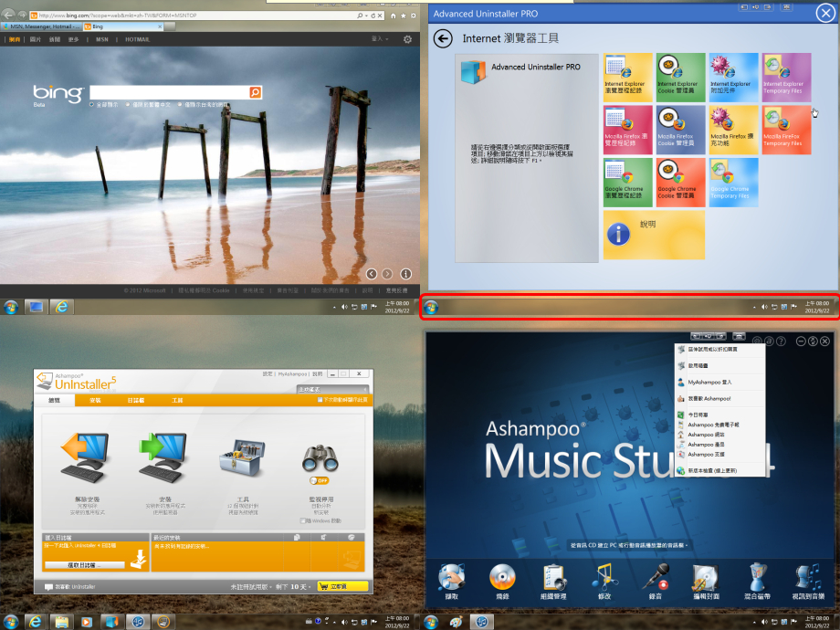The height and width of the screenshot is (630, 840).
Task: Open the Internet Explorer Temporary Files tile
Action: pos(786,77)
